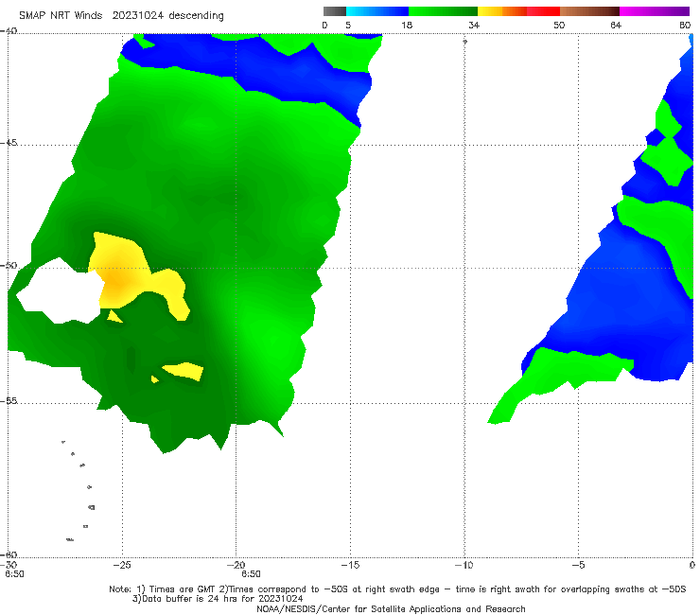Click the red segment of the color bar
The height and width of the screenshot is (615, 700).
[x=543, y=11]
